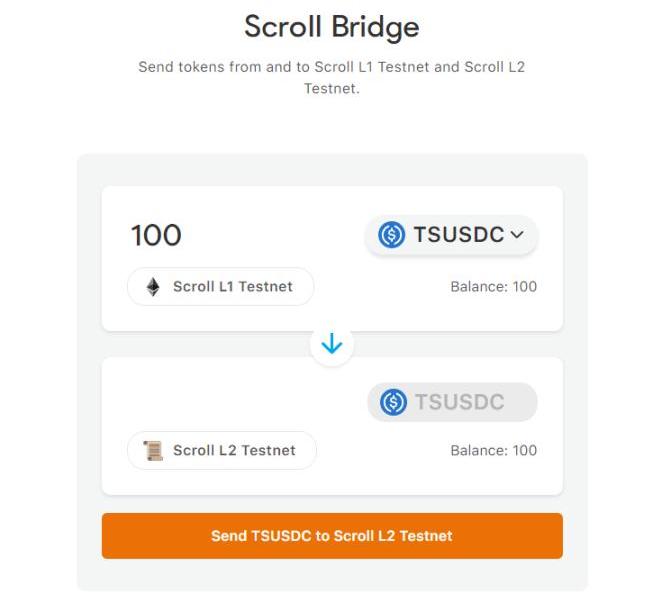Click the scroll parchment icon beside Scroll L2 Testnet
This screenshot has width=662, height=600.
tap(153, 451)
